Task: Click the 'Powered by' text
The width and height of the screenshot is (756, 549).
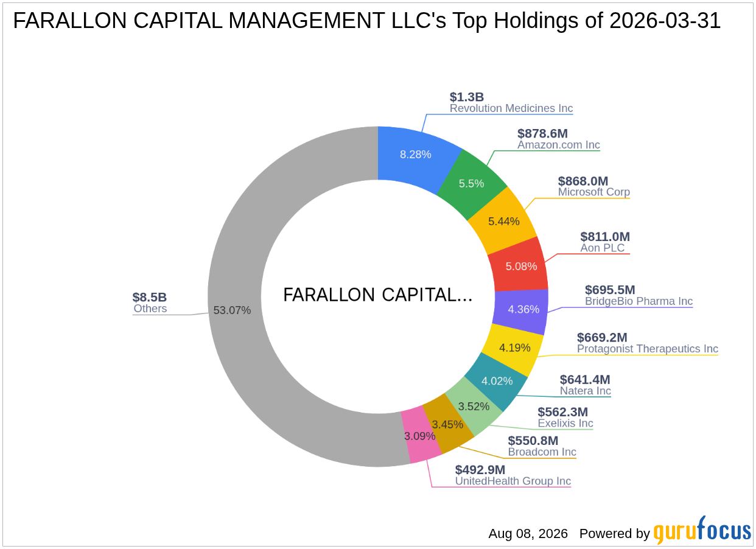Action: coord(614,534)
